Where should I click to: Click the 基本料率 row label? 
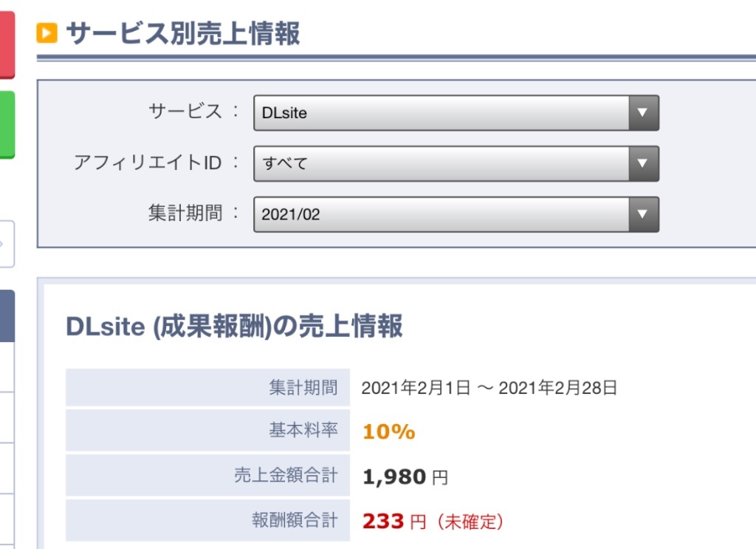[303, 430]
